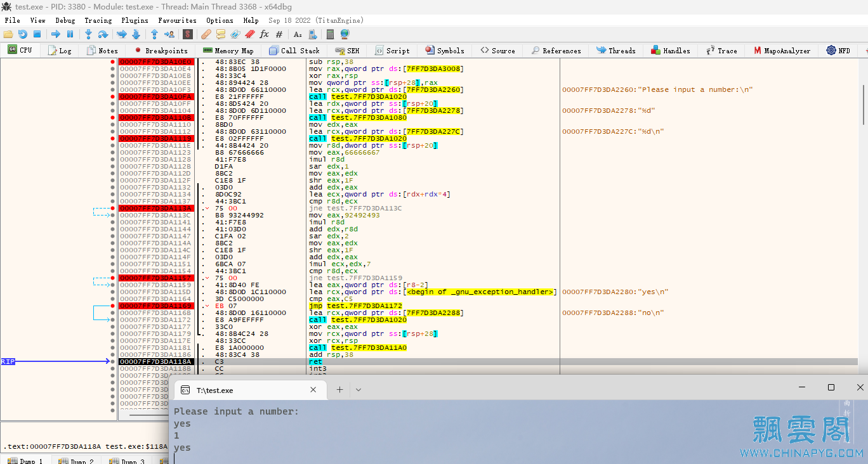Select the ret instruction row
This screenshot has height=464, width=868.
pos(489,361)
